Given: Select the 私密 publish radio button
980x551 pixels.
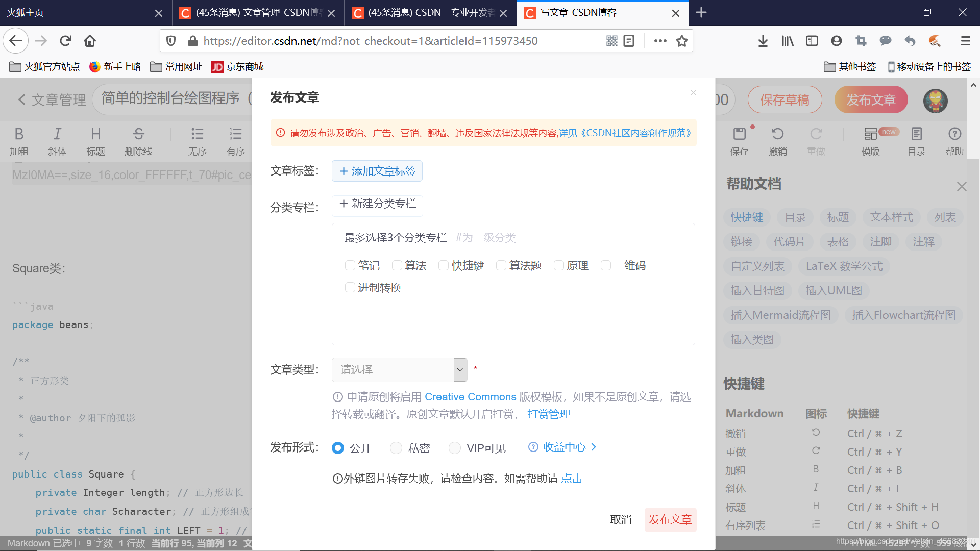Looking at the screenshot, I should (x=396, y=448).
